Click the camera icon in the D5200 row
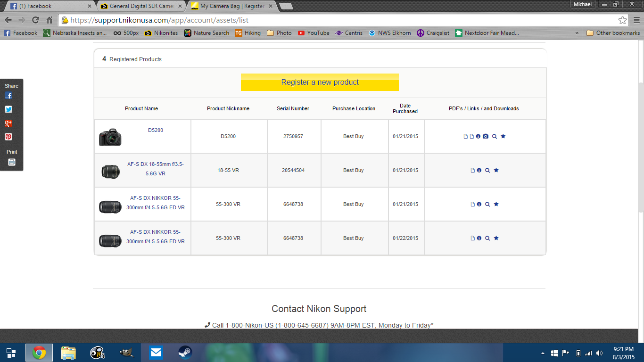This screenshot has width=644, height=362. tap(486, 136)
